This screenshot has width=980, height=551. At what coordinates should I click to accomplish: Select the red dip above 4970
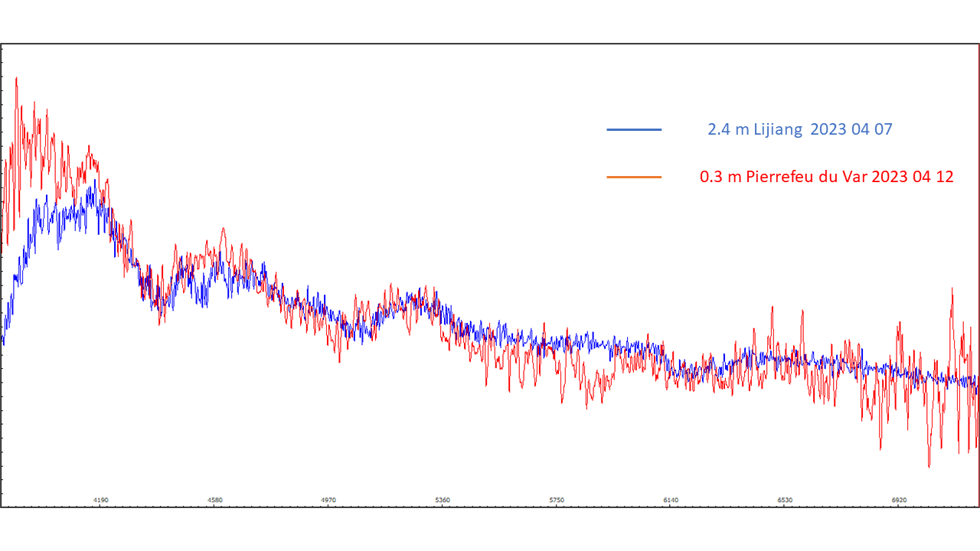coord(339,360)
